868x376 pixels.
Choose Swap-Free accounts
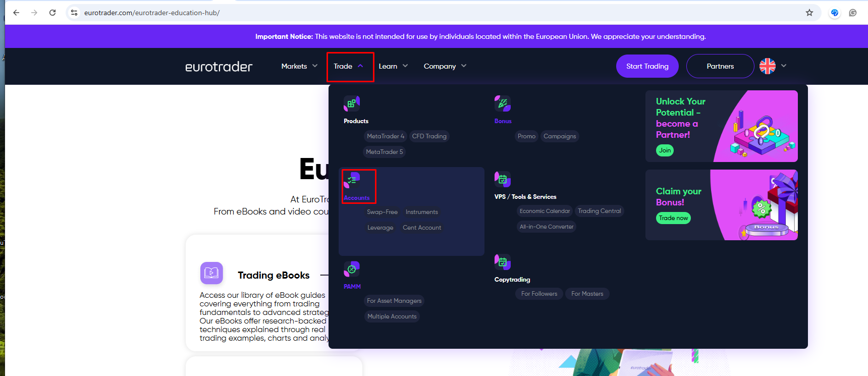(x=382, y=212)
